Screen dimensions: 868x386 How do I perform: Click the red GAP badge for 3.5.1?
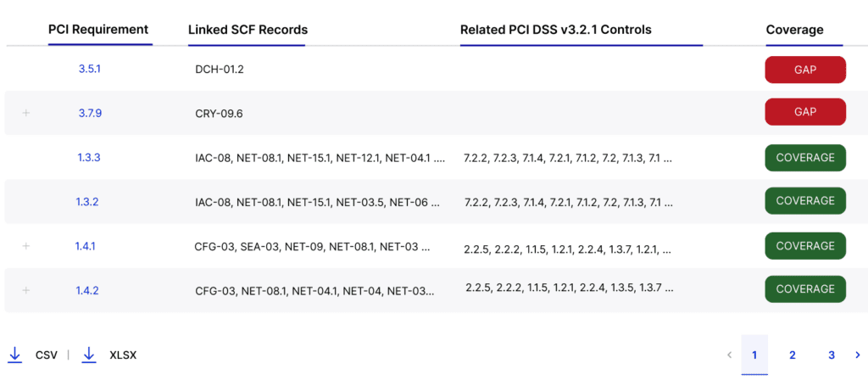click(805, 70)
